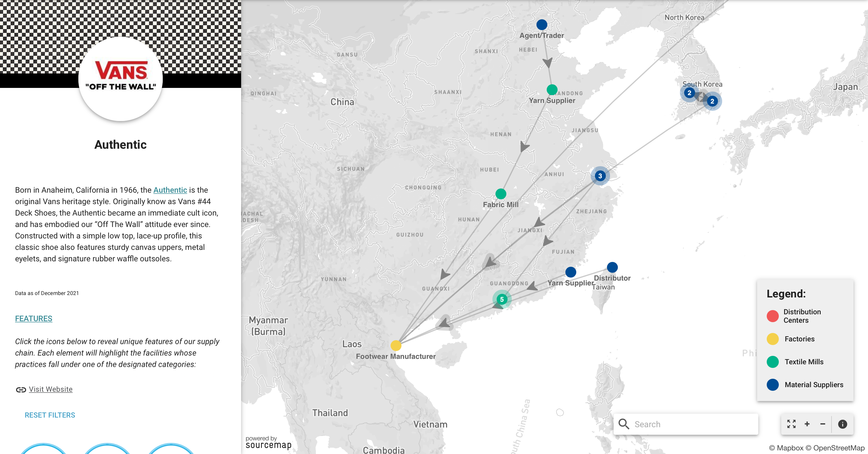Click the Material Suppliers blue legend swatch
Viewport: 868px width, 454px height.
point(773,385)
